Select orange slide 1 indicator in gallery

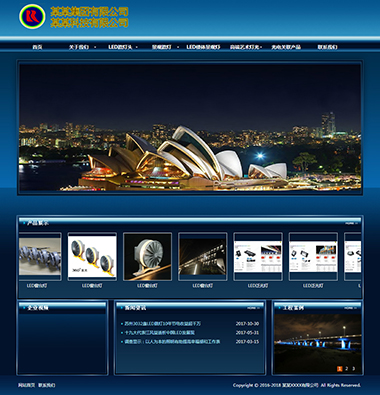point(340,368)
